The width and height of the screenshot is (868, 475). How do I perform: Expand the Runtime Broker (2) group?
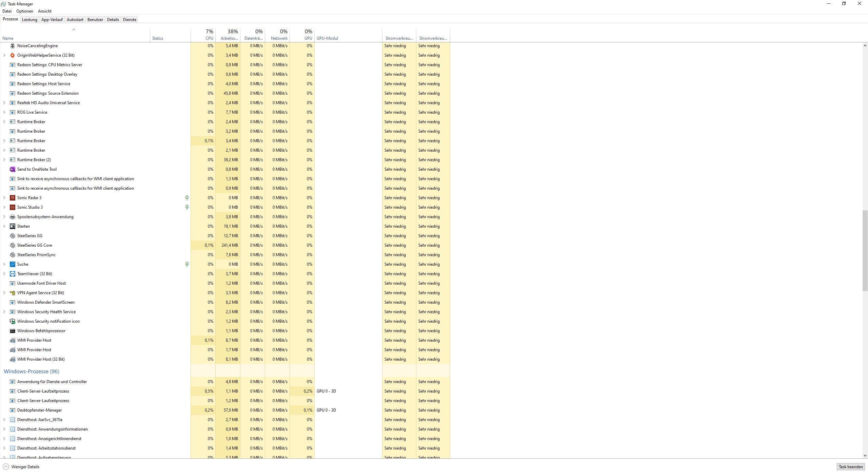pos(4,160)
